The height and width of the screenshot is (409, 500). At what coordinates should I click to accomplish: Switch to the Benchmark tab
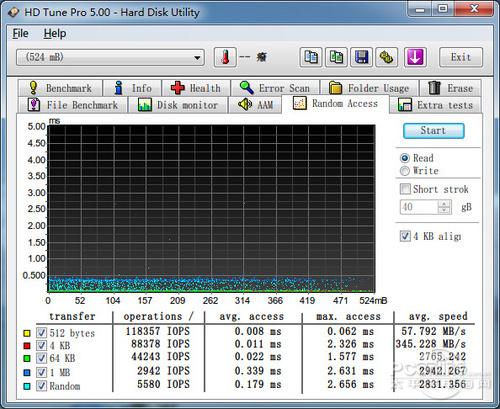point(60,88)
